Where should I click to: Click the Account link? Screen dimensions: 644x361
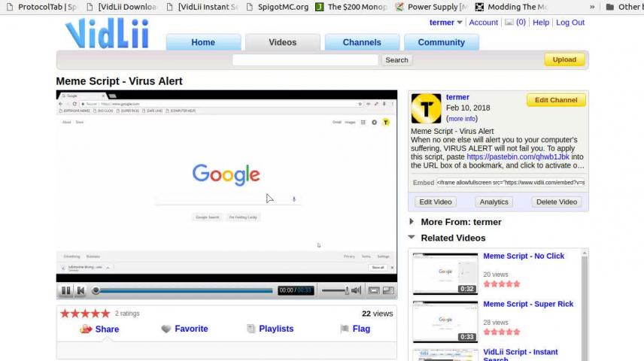click(x=483, y=22)
